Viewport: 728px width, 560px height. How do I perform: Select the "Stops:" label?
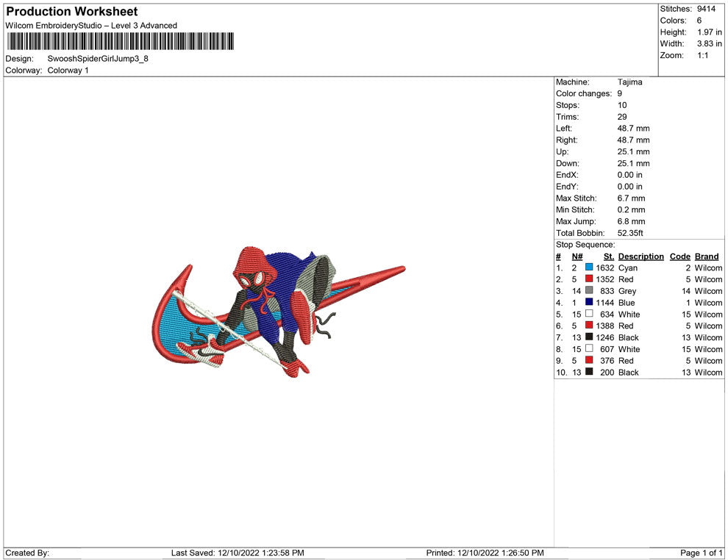click(568, 105)
